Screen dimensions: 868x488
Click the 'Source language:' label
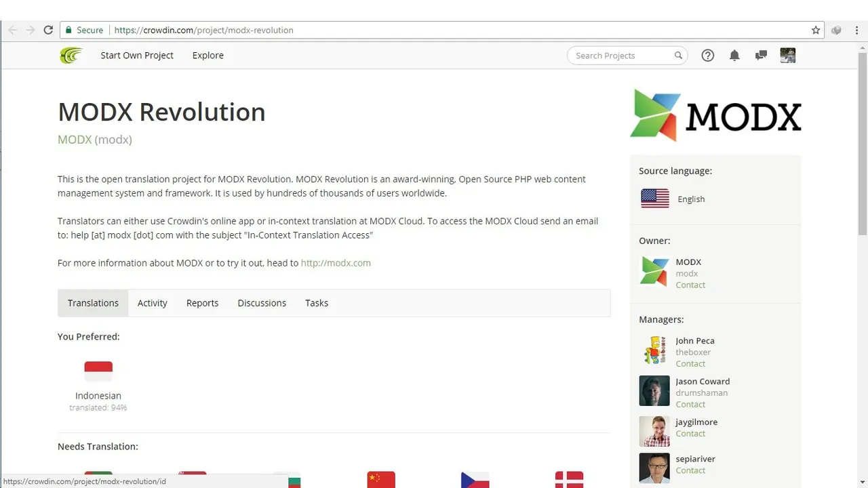coord(675,171)
